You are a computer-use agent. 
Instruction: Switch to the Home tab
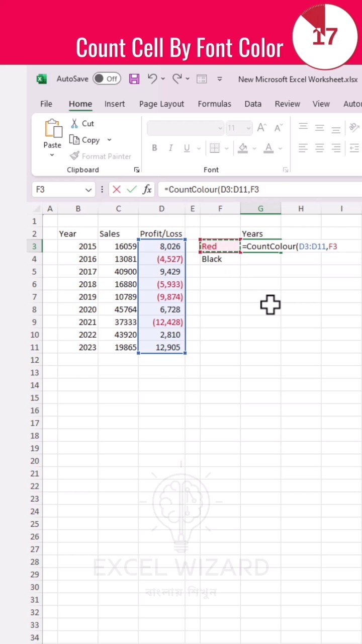(80, 104)
